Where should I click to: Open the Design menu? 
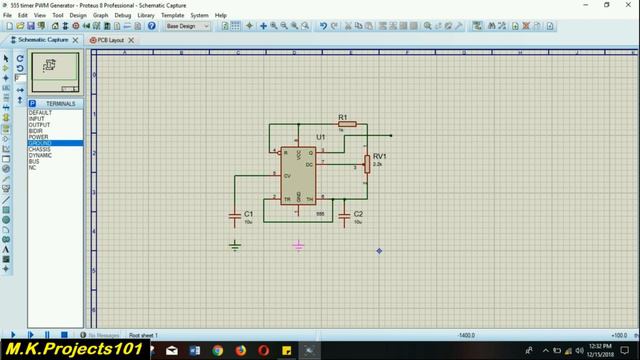pos(78,16)
